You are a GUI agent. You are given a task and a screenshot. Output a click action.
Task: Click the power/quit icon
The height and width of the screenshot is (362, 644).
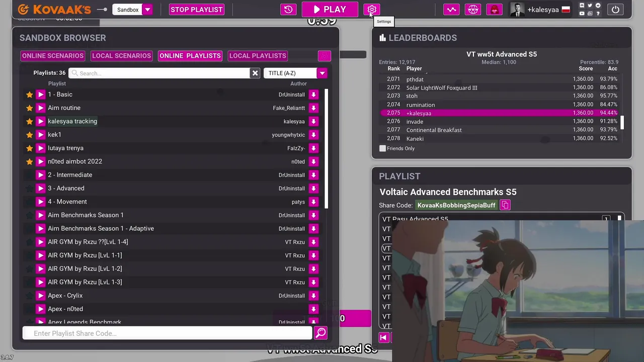615,10
